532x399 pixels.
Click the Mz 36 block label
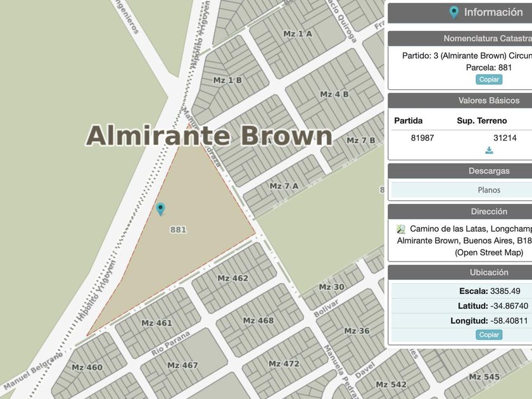click(x=357, y=331)
